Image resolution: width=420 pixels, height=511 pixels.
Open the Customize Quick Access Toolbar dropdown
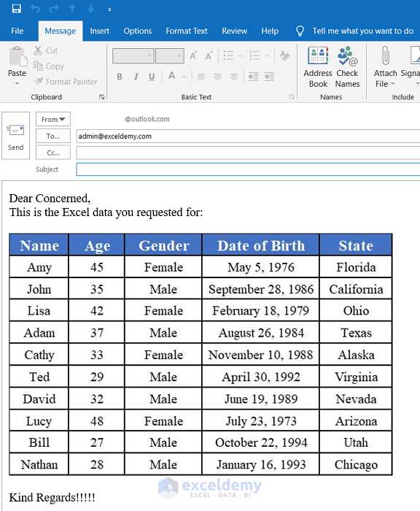(109, 9)
